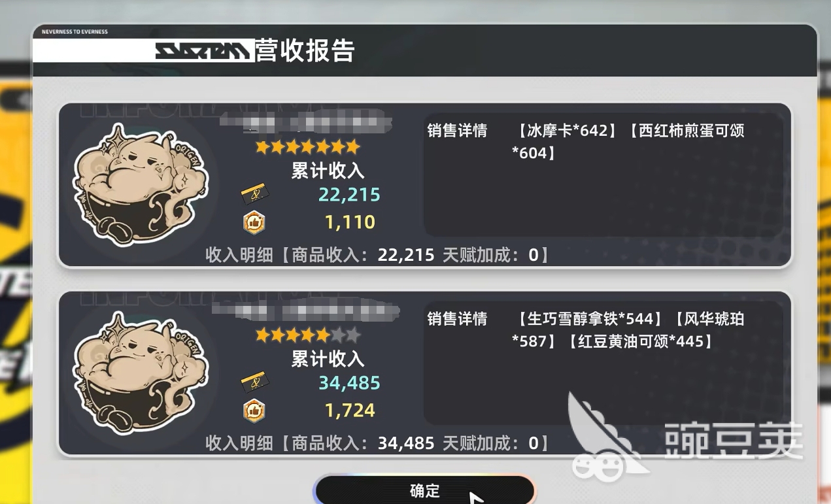Click the seven-star rating of first shop
The image size is (831, 504).
307,147
